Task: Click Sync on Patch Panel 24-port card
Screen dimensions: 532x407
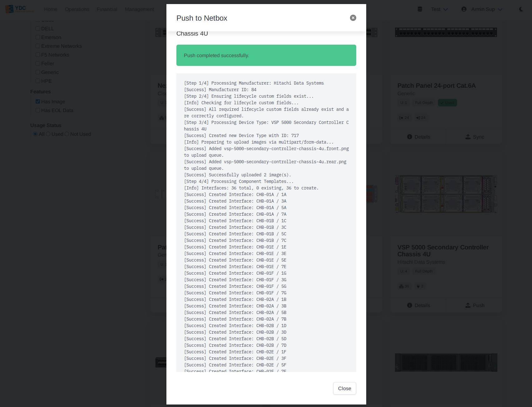Action: coord(475,137)
